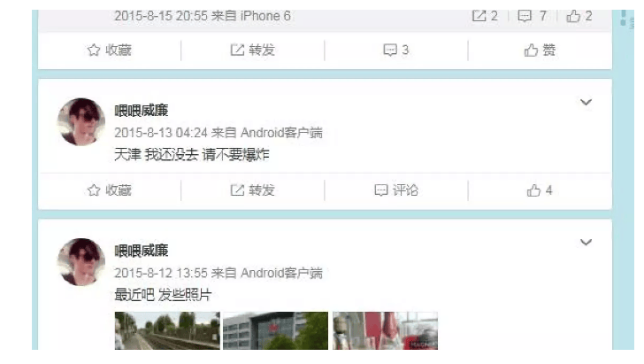Open the 2015-8-13 04:24 timestamp link
This screenshot has height=364, width=644.
tap(161, 133)
